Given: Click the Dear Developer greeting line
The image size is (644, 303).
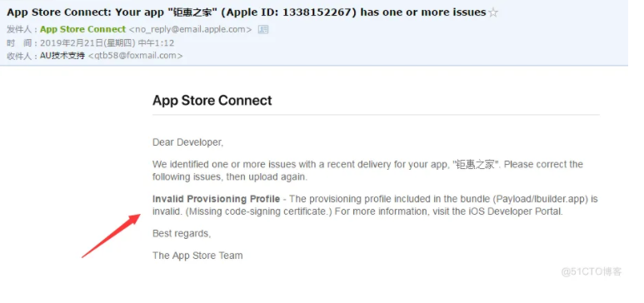Looking at the screenshot, I should [x=188, y=142].
